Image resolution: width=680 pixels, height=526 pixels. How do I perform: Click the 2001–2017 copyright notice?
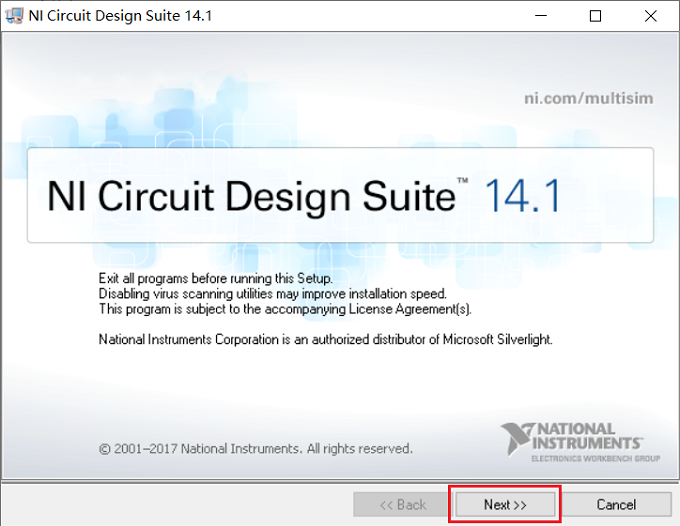pos(256,448)
